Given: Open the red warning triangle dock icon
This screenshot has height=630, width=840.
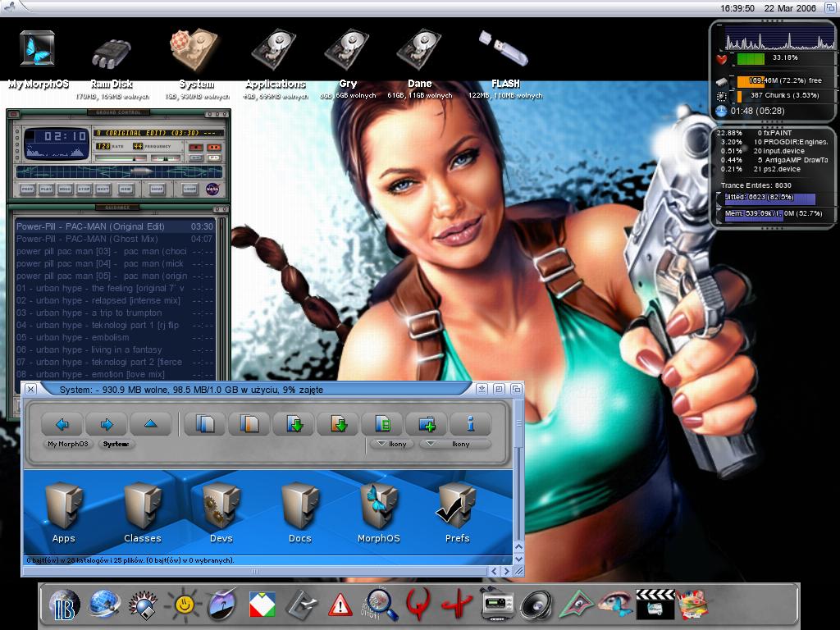Looking at the screenshot, I should pos(340,605).
